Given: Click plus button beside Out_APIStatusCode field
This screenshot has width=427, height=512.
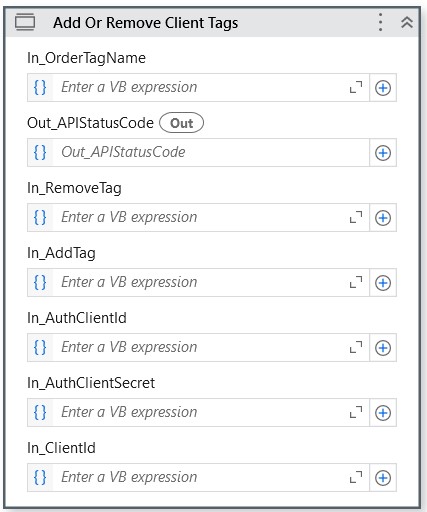Looking at the screenshot, I should [x=383, y=153].
